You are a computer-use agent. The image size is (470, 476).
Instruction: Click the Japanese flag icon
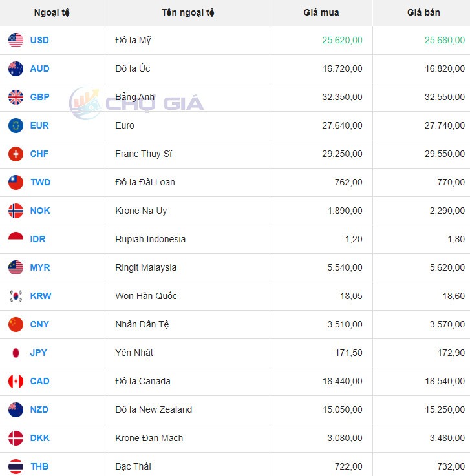pyautogui.click(x=16, y=353)
